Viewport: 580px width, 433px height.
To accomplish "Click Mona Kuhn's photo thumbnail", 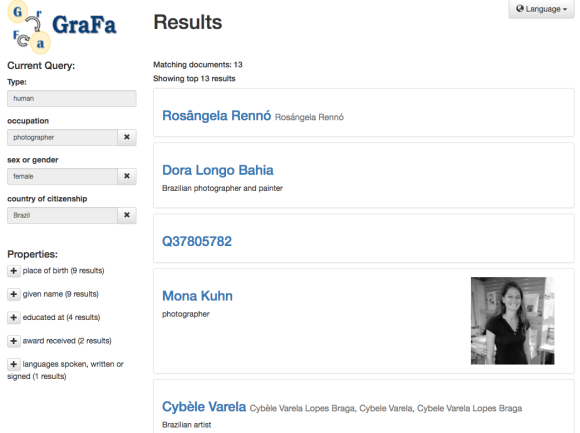I will point(512,321).
